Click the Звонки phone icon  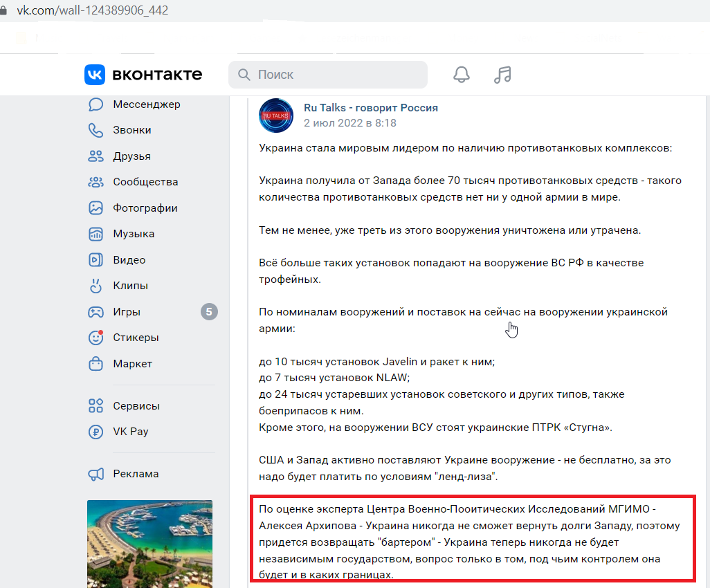pyautogui.click(x=95, y=130)
